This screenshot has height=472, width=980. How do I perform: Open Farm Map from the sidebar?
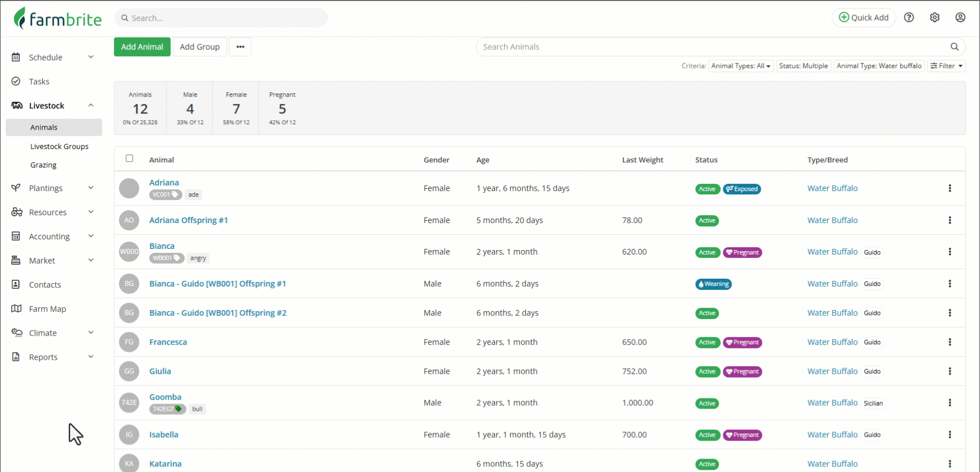click(x=48, y=309)
